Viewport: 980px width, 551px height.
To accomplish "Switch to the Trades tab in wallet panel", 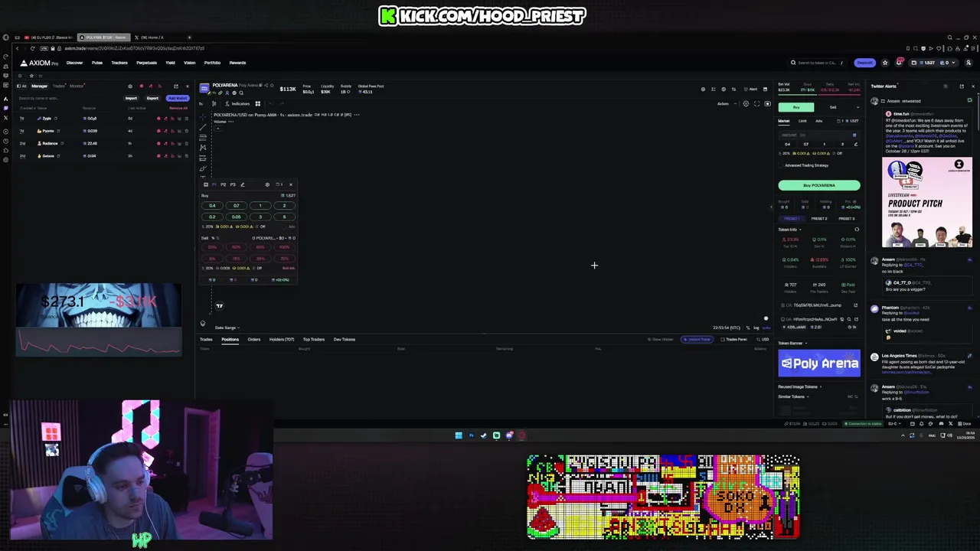I will (58, 86).
